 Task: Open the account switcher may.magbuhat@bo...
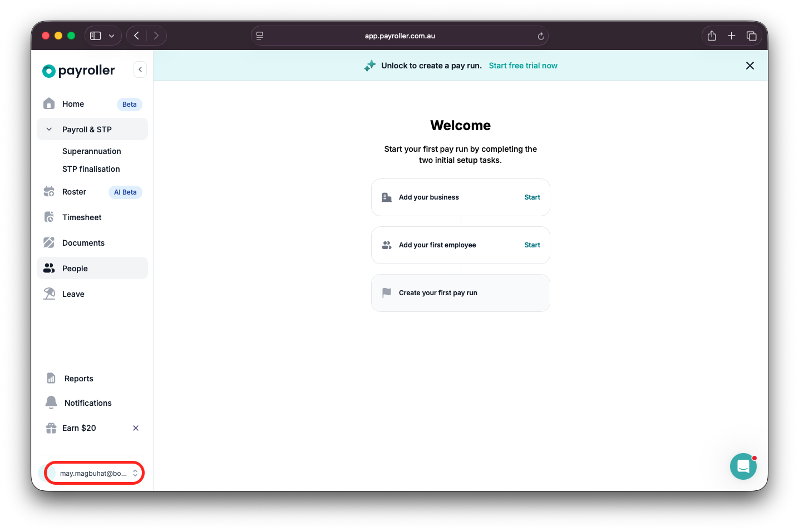tap(94, 473)
